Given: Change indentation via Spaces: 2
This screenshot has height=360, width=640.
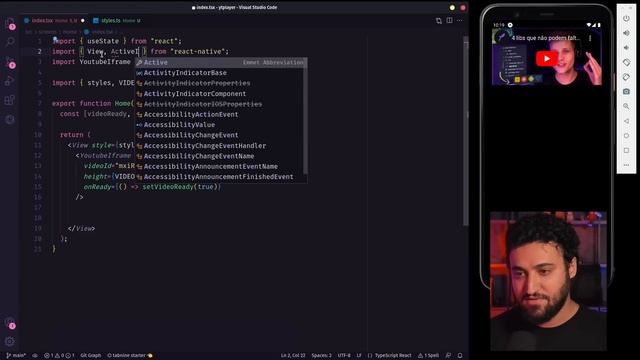Looking at the screenshot, I should point(321,356).
